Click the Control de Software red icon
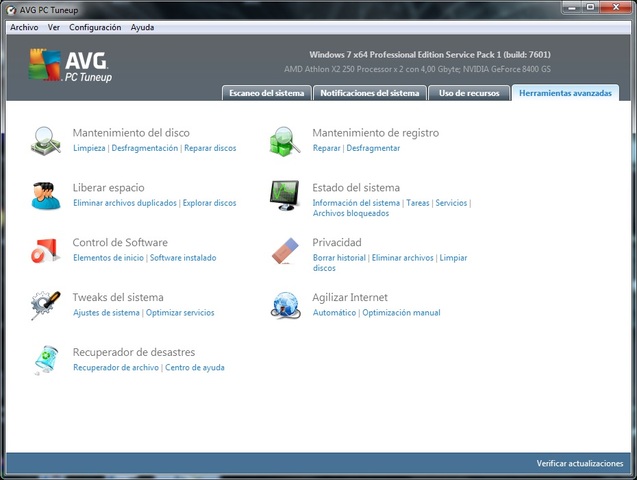637x480 pixels. [x=45, y=251]
